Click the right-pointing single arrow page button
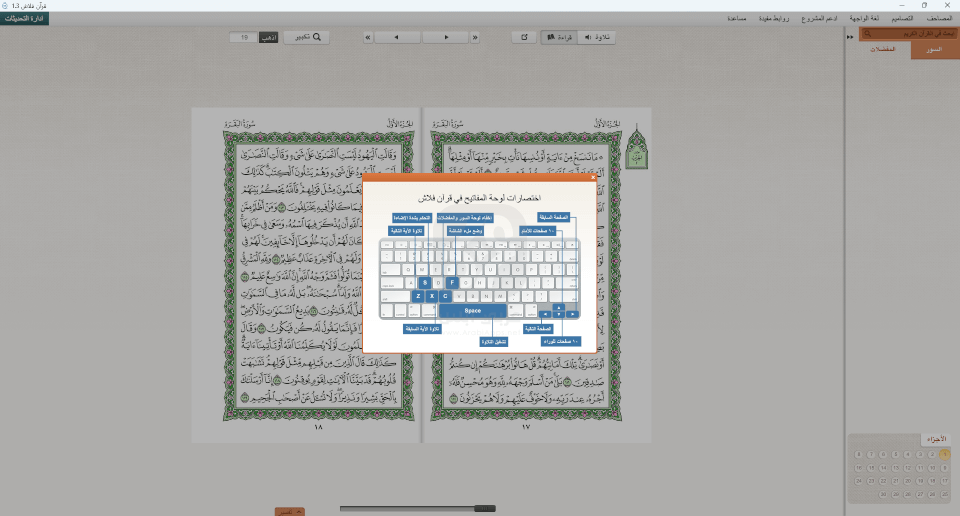The image size is (960, 516). 446,37
